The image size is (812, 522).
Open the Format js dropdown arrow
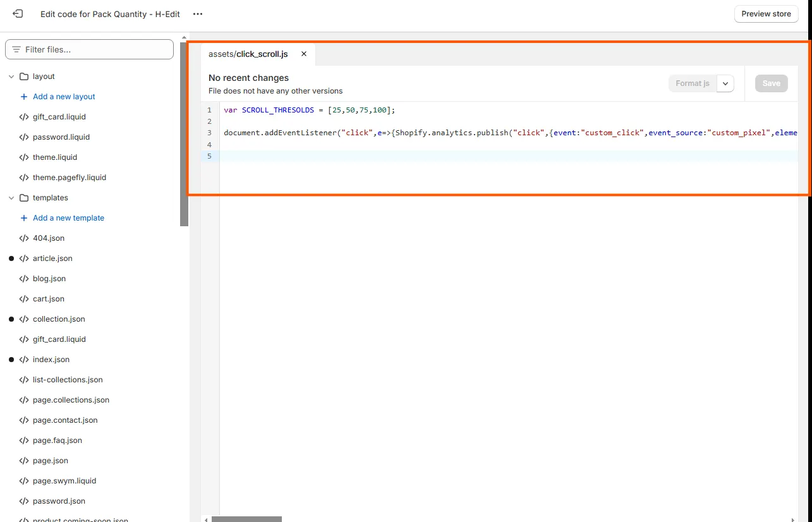pos(725,83)
